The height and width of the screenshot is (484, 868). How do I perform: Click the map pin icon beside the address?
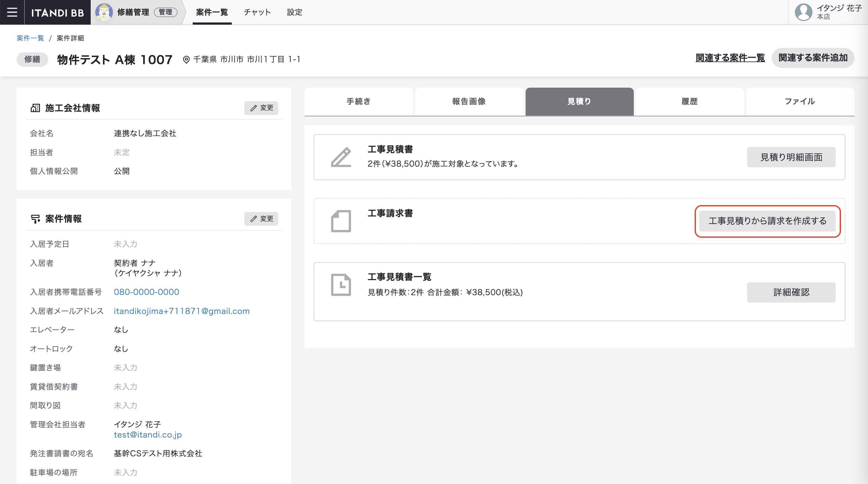click(186, 60)
